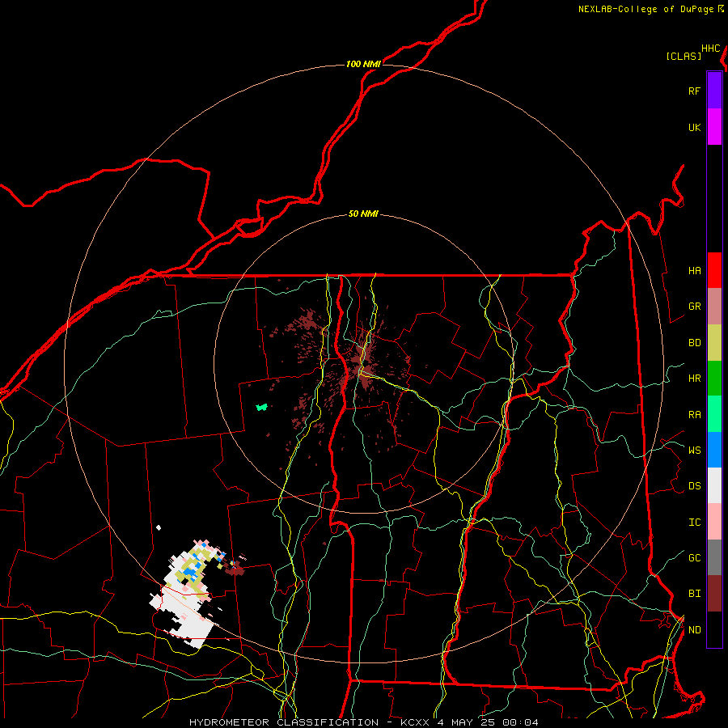This screenshot has width=728, height=728.
Task: Click the RF purple legend swatch
Action: (714, 91)
